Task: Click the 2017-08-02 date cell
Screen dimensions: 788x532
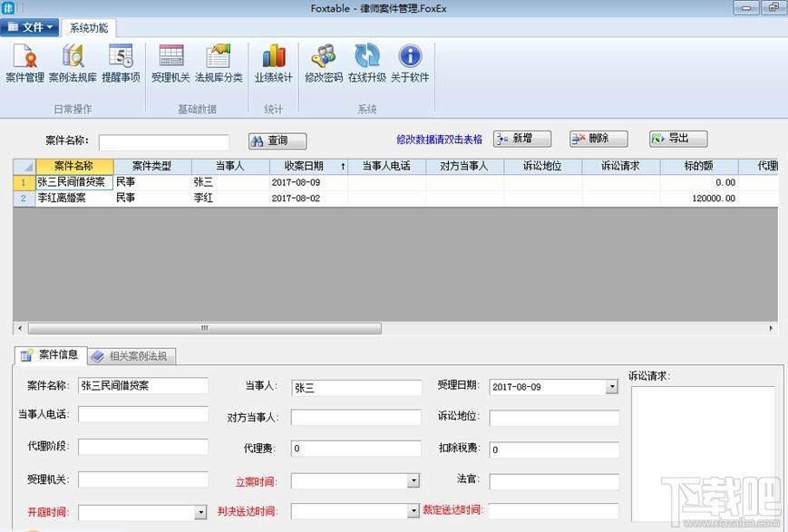Action: (x=308, y=198)
